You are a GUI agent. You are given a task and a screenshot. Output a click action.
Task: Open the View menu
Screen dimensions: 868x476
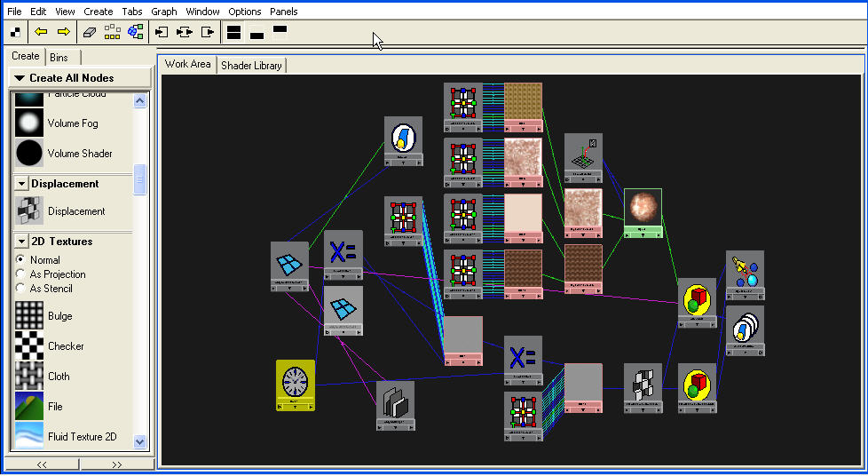click(65, 11)
